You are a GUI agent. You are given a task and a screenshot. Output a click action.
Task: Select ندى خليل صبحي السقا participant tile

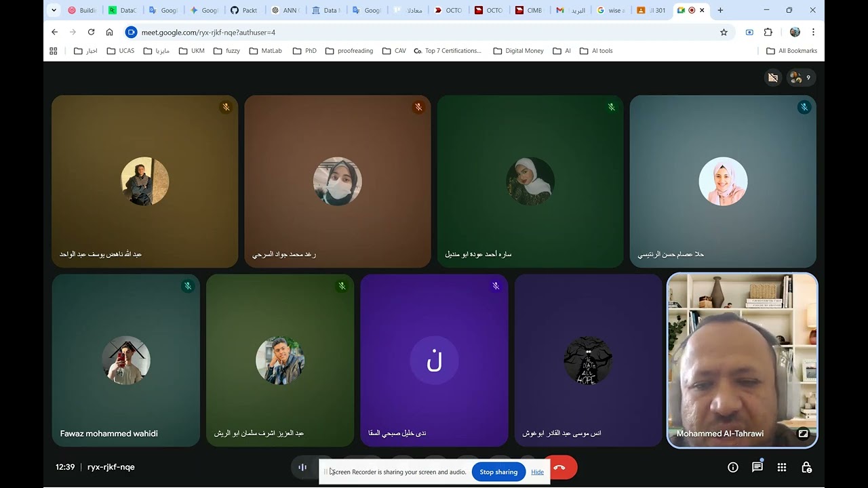tap(434, 360)
